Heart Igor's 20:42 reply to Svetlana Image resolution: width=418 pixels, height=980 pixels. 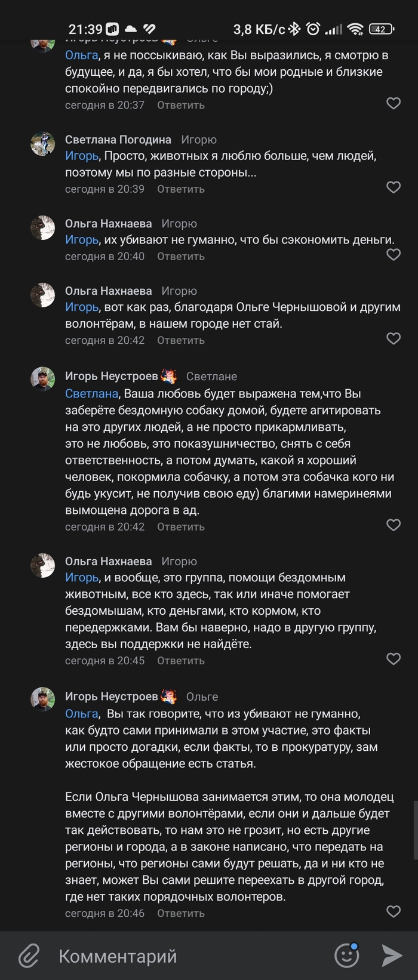393,525
